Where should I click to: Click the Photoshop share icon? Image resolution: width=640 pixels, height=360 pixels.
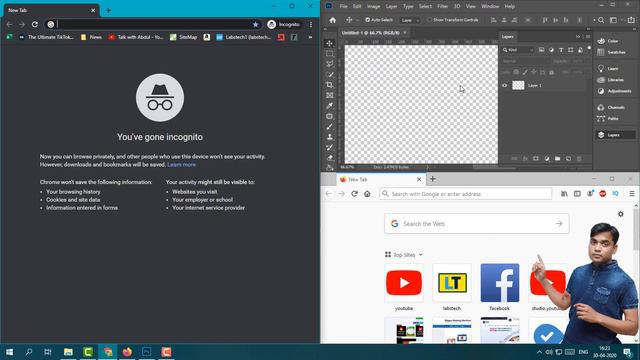point(631,20)
